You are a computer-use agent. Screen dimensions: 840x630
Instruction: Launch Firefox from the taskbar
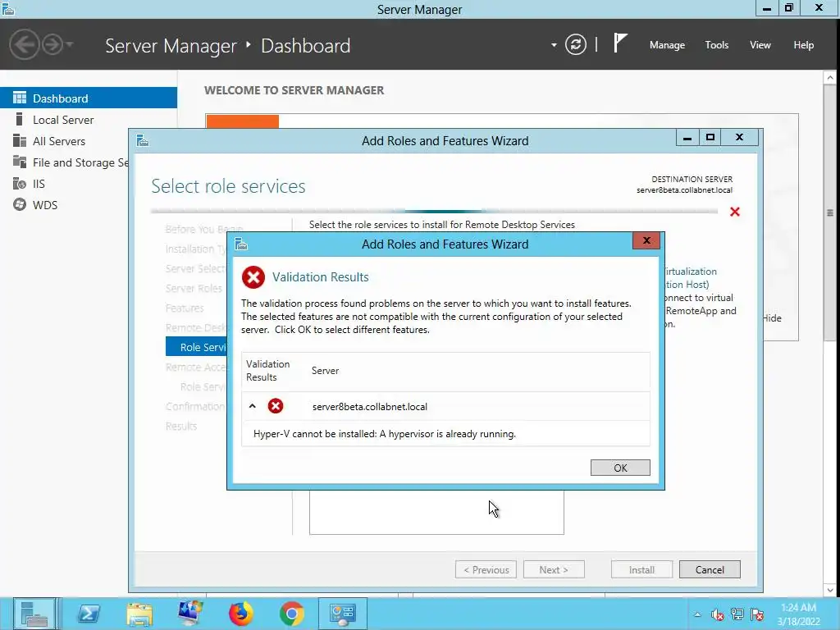click(241, 614)
